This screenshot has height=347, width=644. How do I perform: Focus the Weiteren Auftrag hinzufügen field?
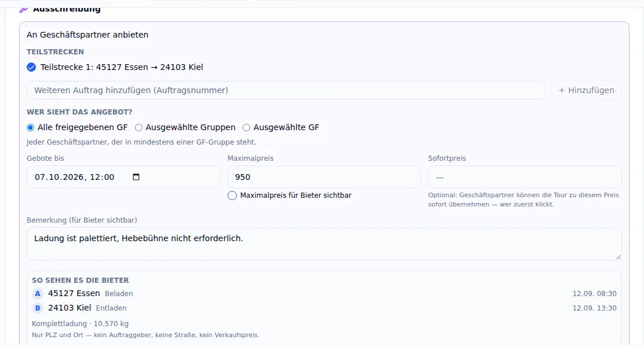[286, 90]
